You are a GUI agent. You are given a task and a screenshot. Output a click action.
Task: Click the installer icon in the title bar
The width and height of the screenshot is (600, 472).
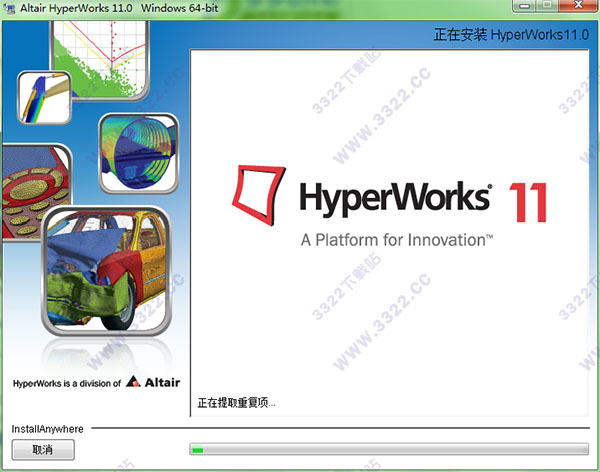(x=9, y=8)
